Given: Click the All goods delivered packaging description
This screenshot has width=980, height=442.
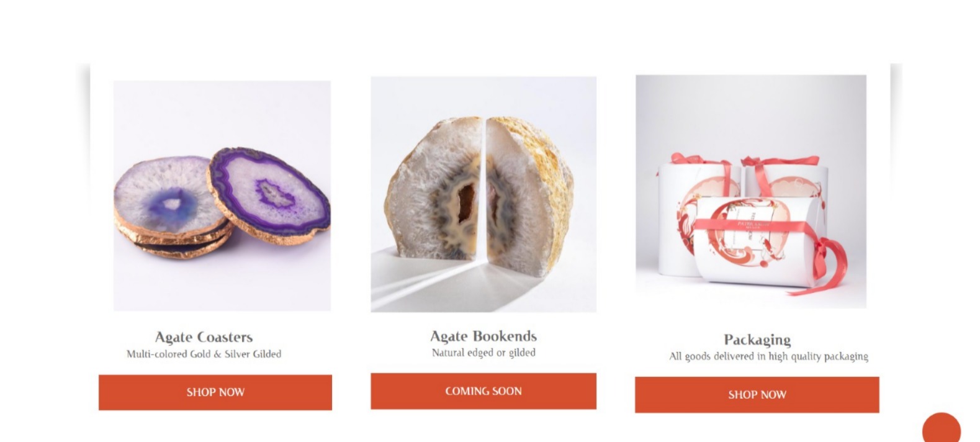Looking at the screenshot, I should 768,356.
